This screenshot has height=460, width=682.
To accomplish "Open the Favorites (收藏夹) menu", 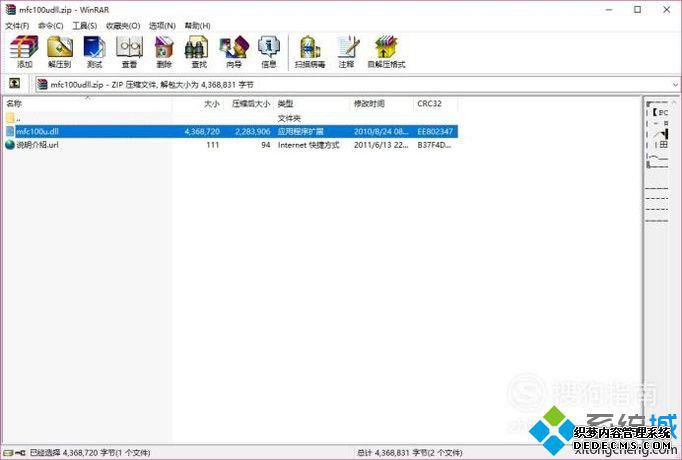I will (123, 26).
